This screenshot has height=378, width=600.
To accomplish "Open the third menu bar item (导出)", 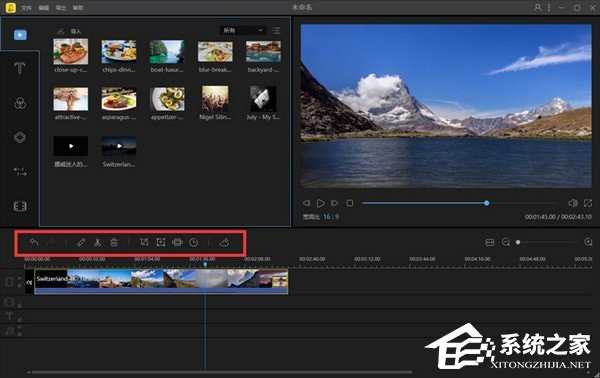I will click(61, 8).
